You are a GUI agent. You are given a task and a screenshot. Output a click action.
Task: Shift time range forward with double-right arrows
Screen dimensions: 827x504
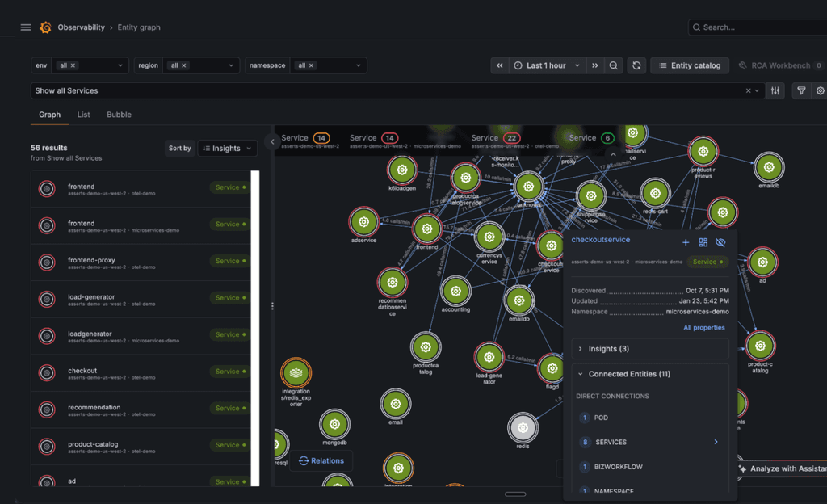[595, 65]
